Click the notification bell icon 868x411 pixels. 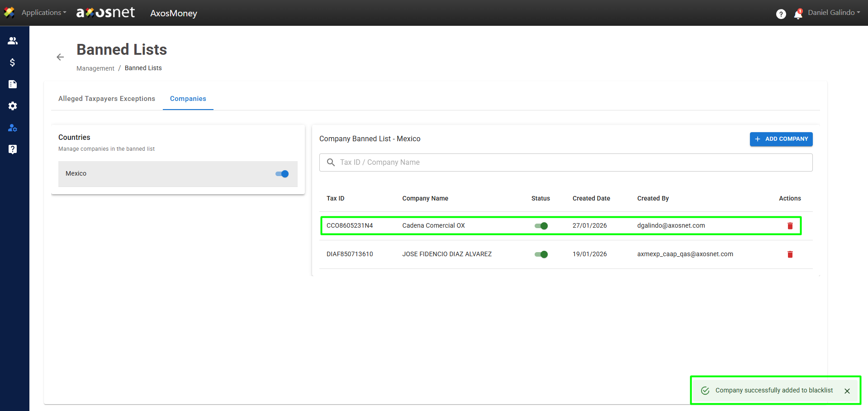tap(798, 14)
